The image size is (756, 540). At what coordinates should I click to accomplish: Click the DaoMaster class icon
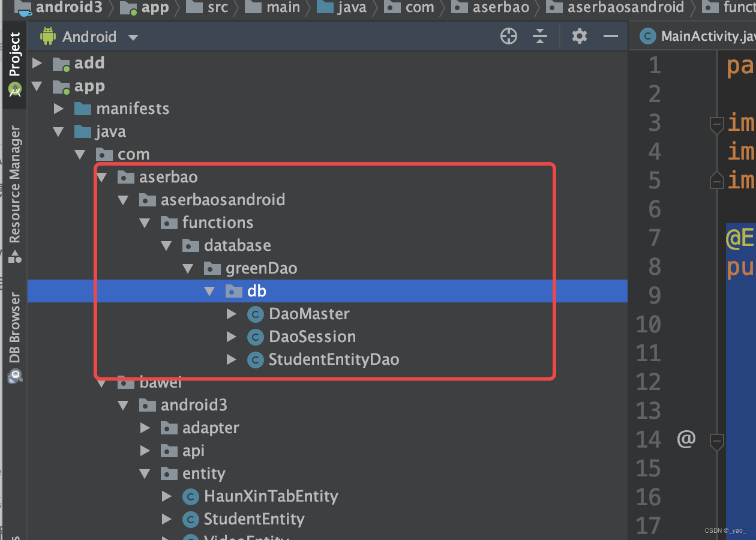pos(256,314)
